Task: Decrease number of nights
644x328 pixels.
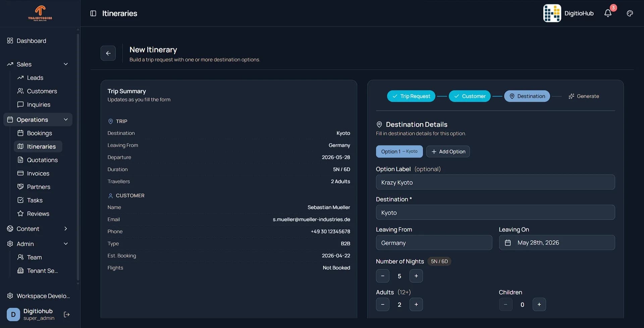Action: point(383,276)
